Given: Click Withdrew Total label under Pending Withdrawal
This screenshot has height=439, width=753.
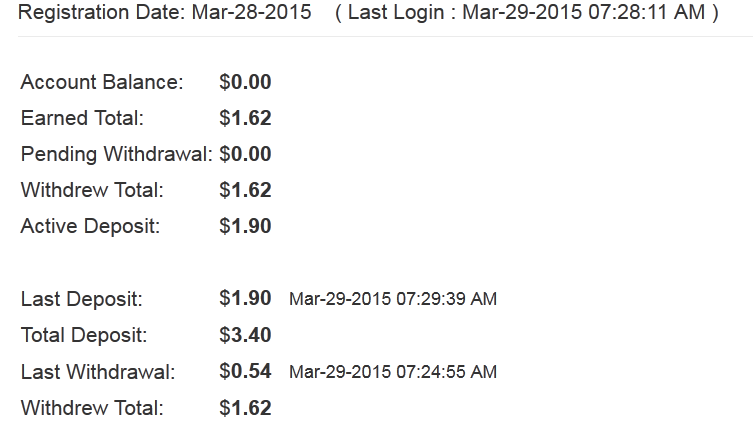Looking at the screenshot, I should tap(92, 190).
